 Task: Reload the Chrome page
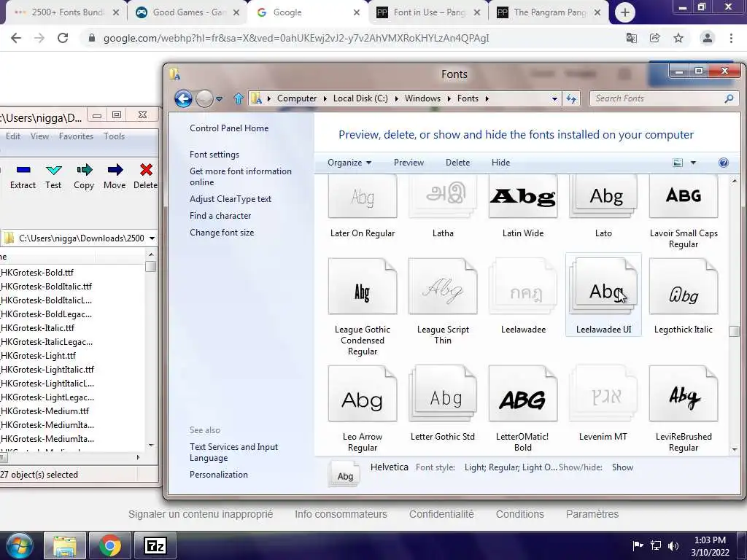point(63,38)
